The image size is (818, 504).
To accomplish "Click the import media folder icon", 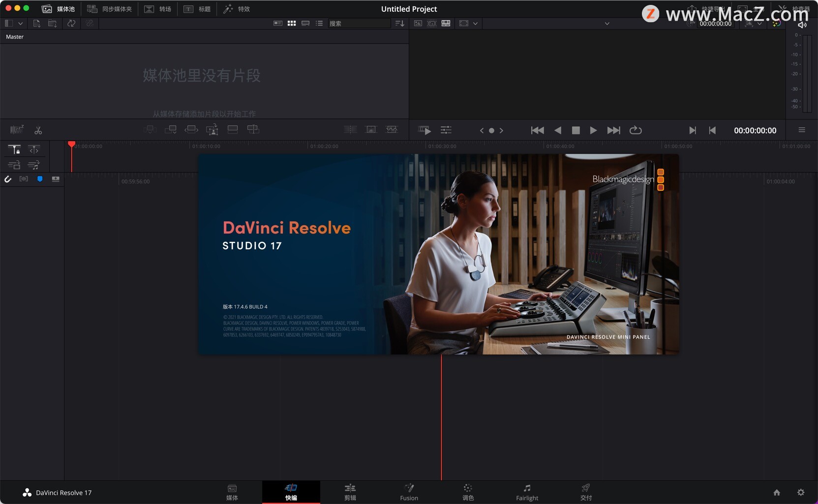I will (52, 23).
